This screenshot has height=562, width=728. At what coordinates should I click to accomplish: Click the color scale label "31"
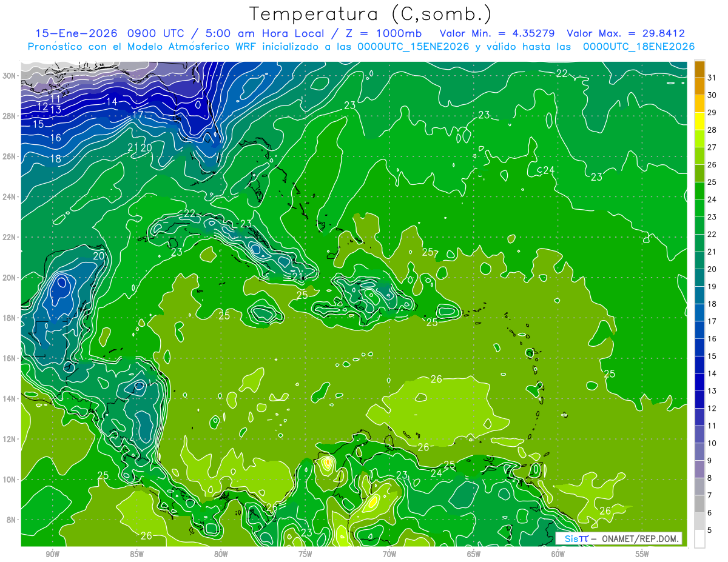tap(712, 78)
